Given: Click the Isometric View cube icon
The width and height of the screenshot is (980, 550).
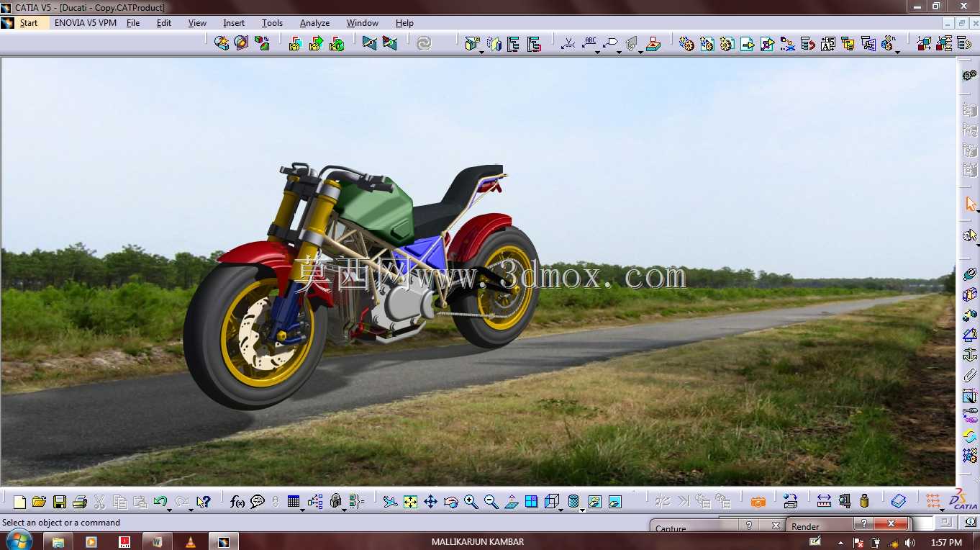Looking at the screenshot, I should pos(551,501).
